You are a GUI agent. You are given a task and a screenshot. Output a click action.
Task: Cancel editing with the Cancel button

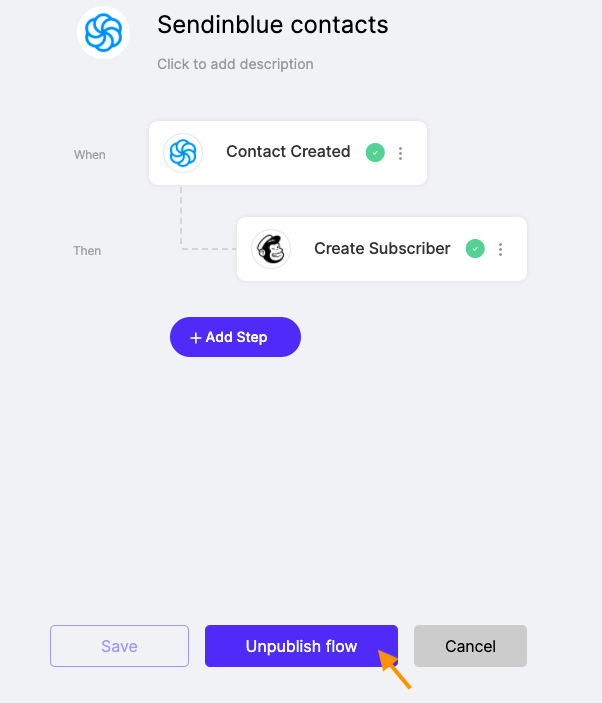click(x=470, y=646)
